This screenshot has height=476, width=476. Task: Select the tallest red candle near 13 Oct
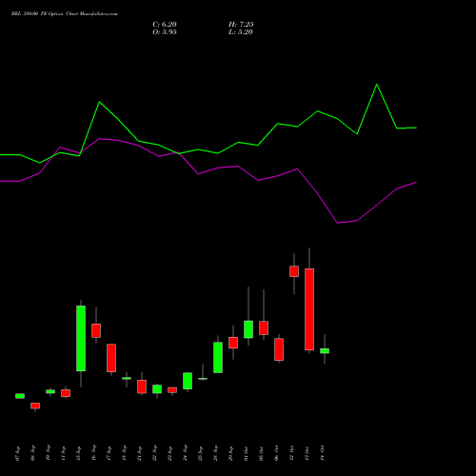[309, 309]
